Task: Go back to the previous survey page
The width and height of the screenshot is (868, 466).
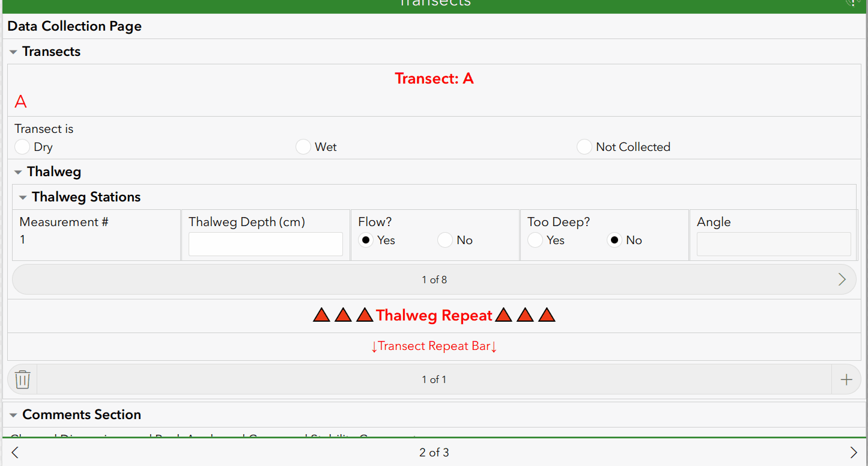Action: (x=14, y=452)
